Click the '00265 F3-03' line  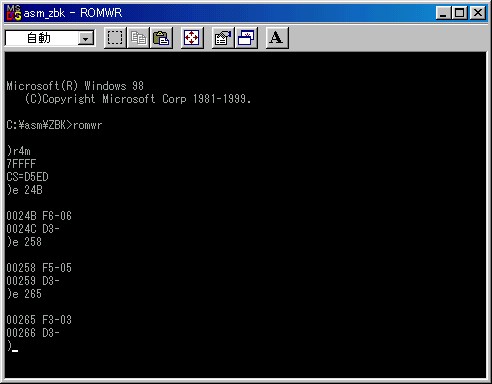pos(39,320)
